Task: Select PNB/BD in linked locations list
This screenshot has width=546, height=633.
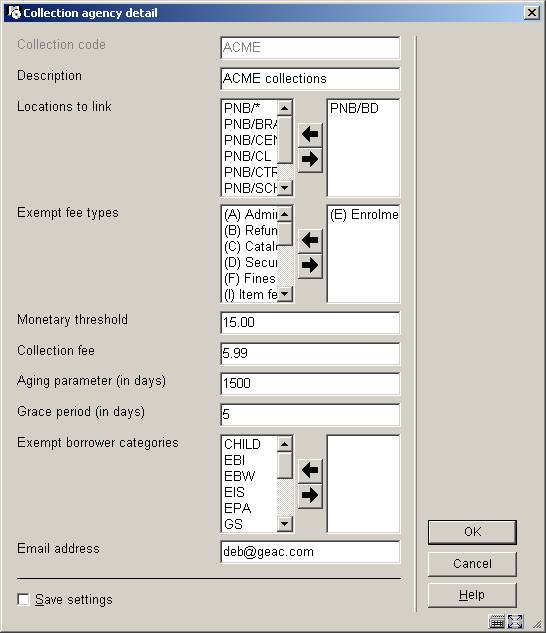Action: tap(354, 108)
